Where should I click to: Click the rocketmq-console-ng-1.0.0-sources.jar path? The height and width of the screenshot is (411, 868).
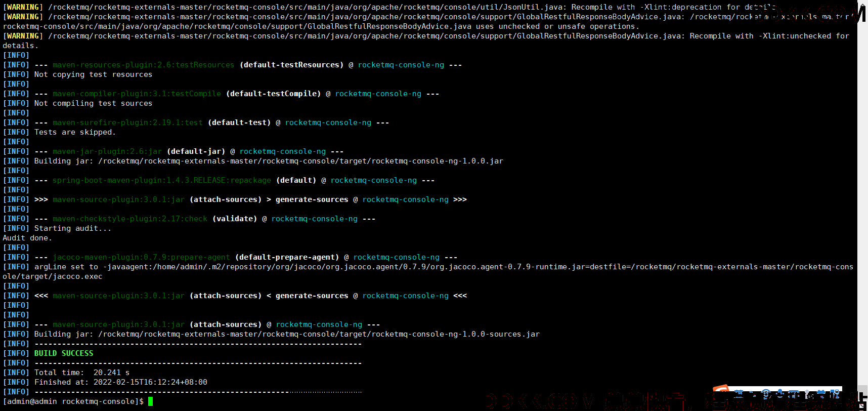(319, 334)
